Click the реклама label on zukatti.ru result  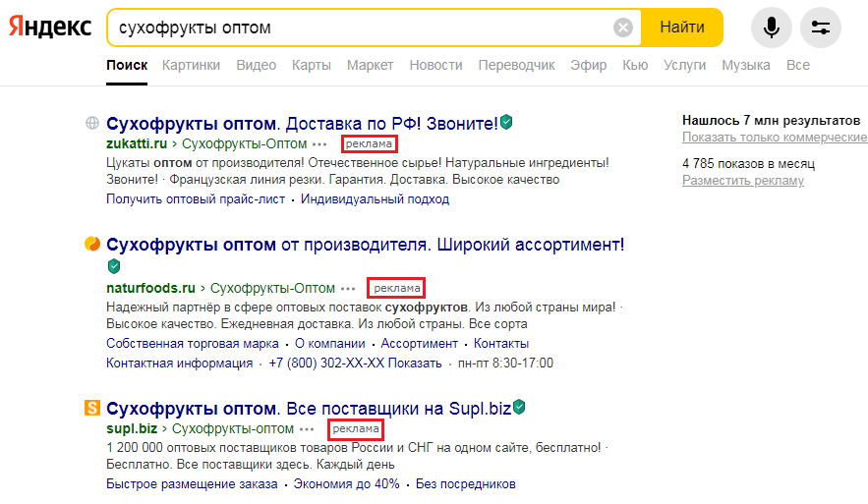point(369,143)
